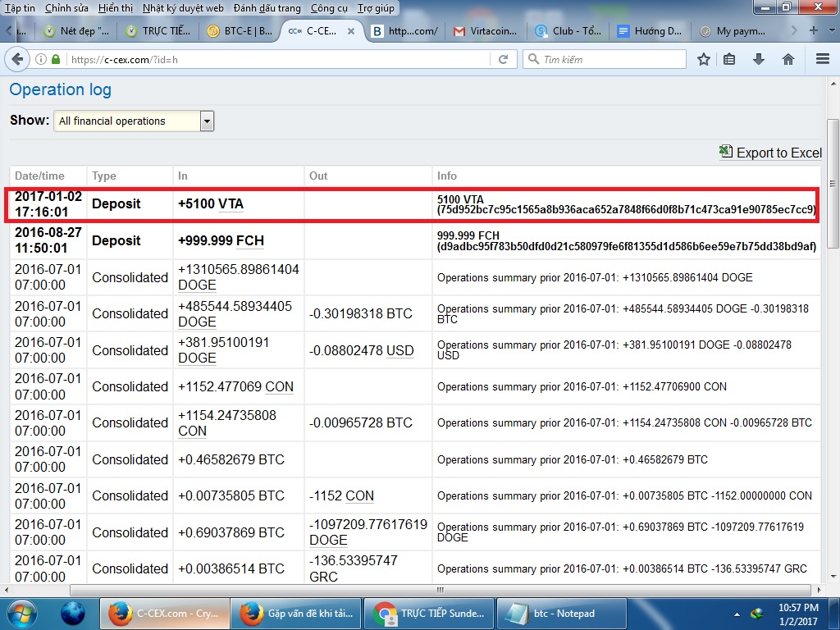The image size is (840, 630).
Task: Open the Hiển thị menu
Action: tap(116, 8)
